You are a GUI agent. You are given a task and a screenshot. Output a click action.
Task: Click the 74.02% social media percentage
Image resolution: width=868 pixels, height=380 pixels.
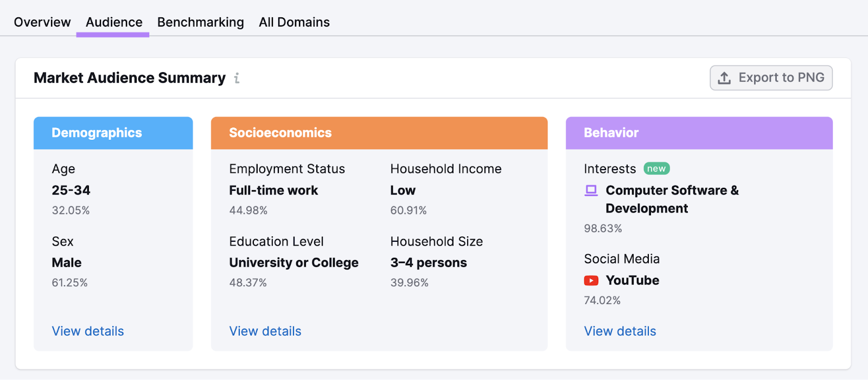(602, 300)
